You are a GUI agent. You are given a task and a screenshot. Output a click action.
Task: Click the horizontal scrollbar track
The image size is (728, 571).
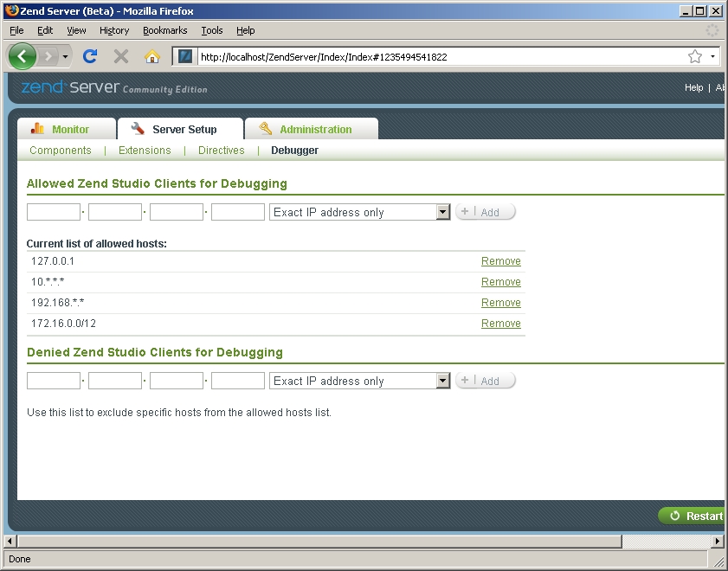click(x=667, y=542)
